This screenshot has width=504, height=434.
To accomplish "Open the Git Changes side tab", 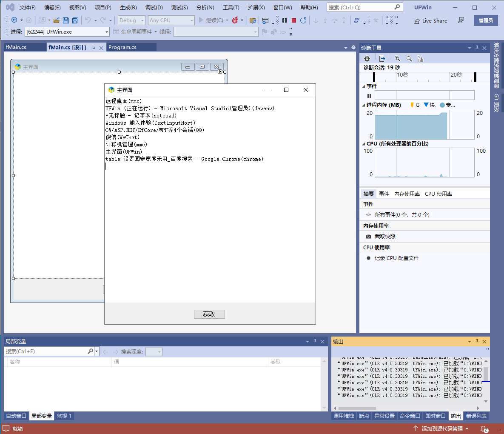I will coord(497,103).
